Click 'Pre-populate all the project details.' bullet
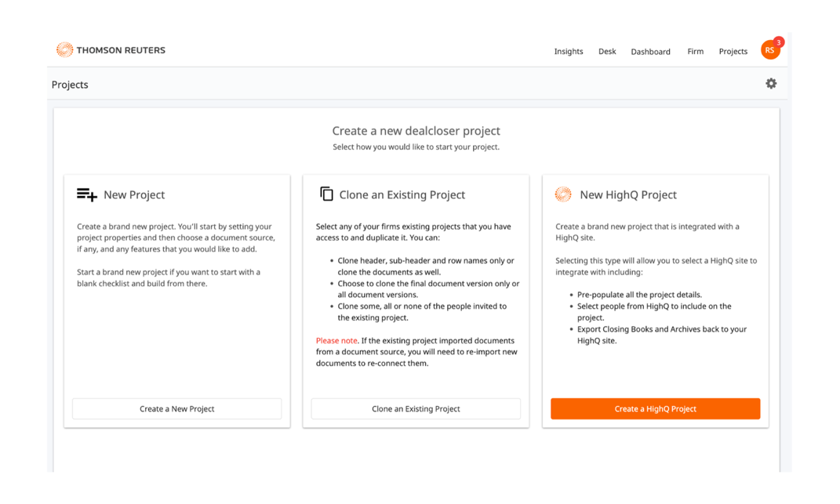The width and height of the screenshot is (840, 504). (x=639, y=295)
